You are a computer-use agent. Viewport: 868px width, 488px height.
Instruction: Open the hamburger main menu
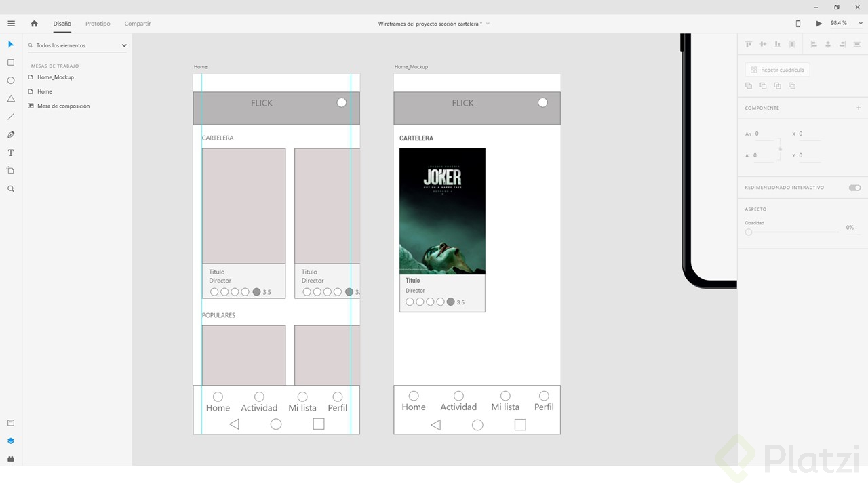coord(11,24)
